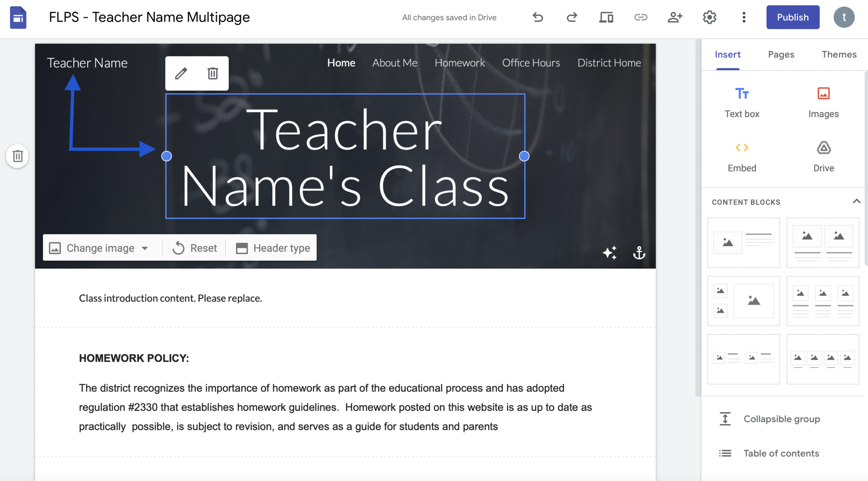The width and height of the screenshot is (868, 481).
Task: Open the Change image dropdown
Action: [x=99, y=248]
